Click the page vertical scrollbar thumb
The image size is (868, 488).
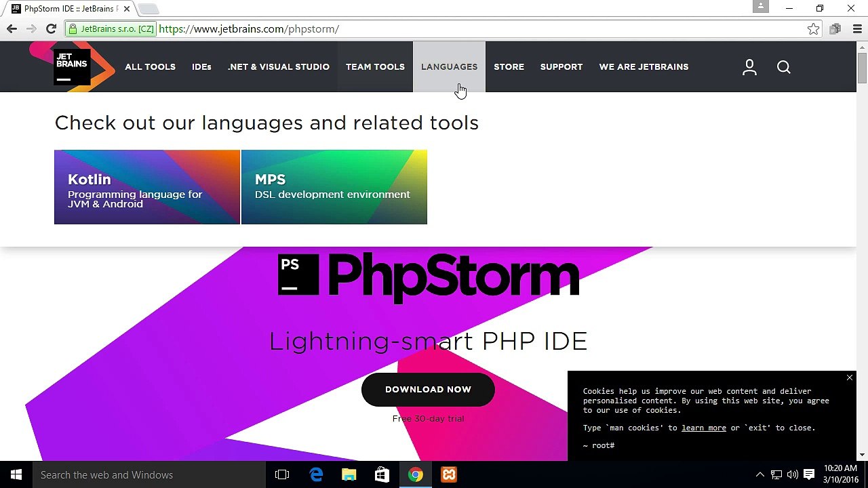pos(862,68)
